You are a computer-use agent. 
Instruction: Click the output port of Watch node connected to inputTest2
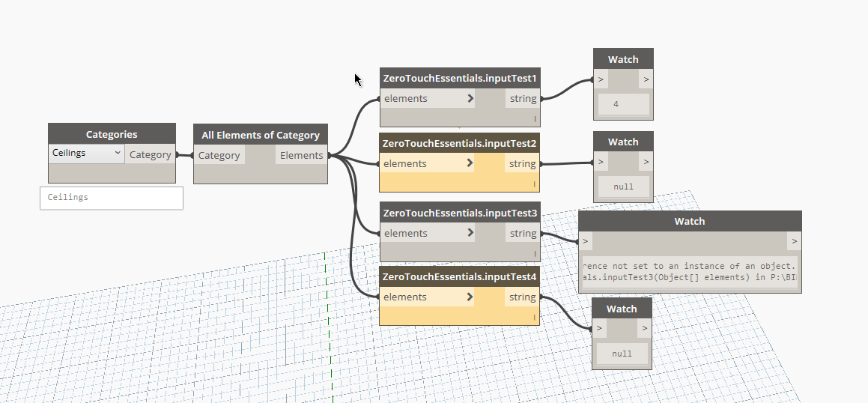[x=646, y=162]
